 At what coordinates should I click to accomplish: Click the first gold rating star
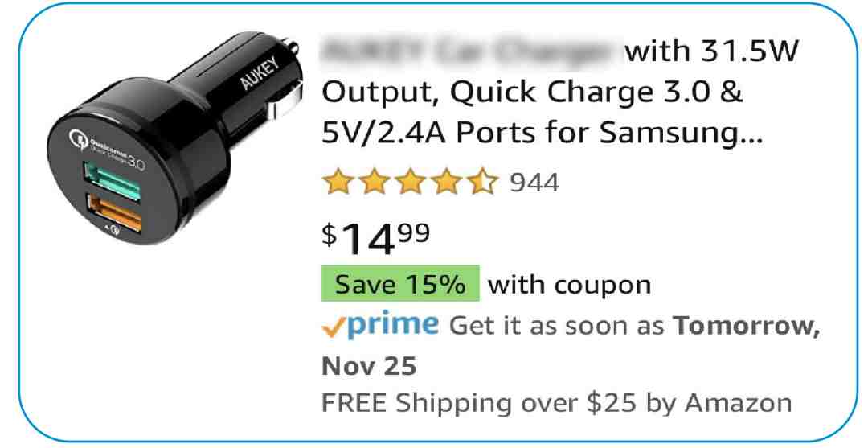(336, 184)
